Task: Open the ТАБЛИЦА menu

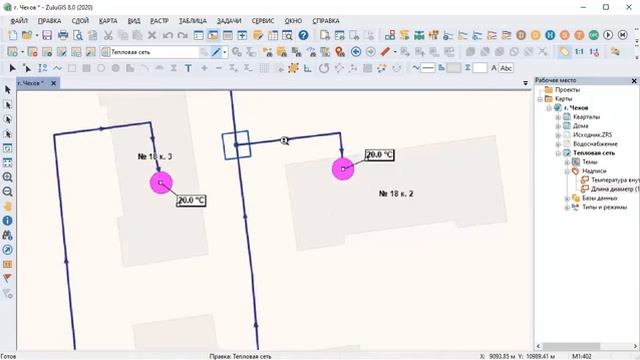Action: coord(193,21)
